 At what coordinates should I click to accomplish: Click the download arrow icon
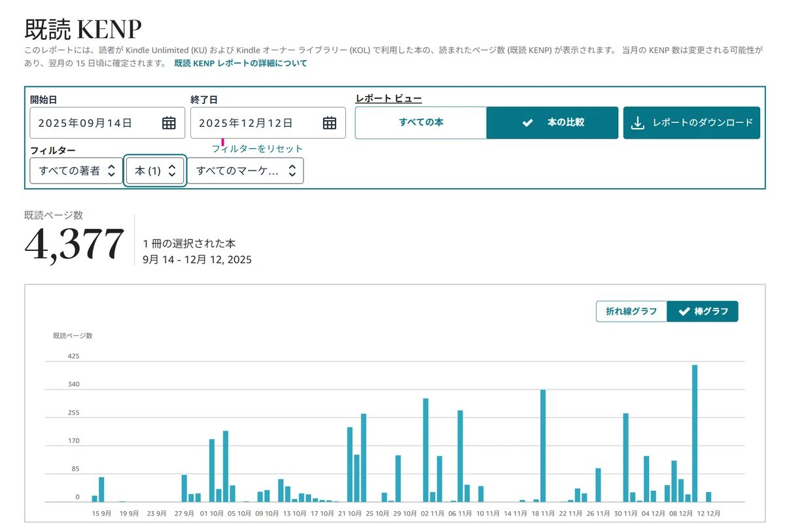pos(637,123)
